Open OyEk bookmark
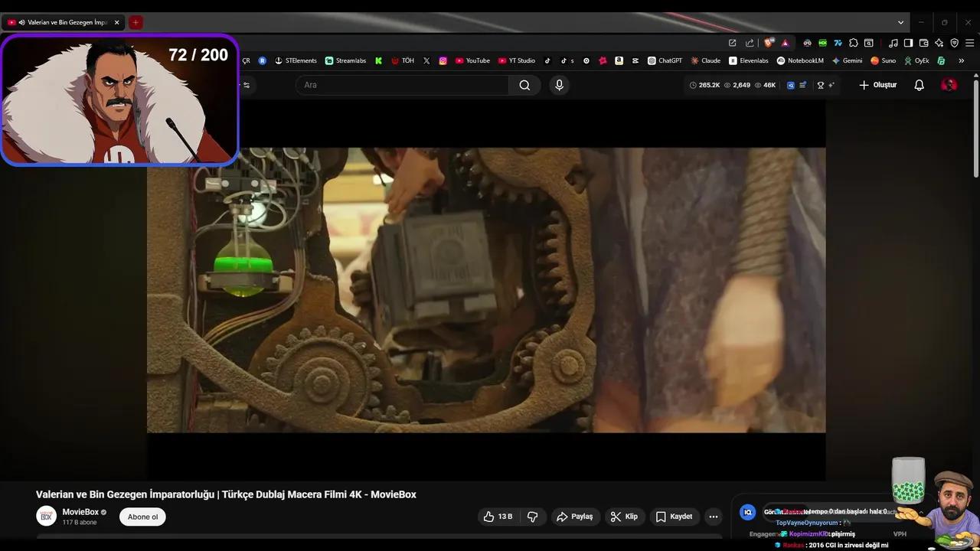This screenshot has width=980, height=551. (x=916, y=60)
